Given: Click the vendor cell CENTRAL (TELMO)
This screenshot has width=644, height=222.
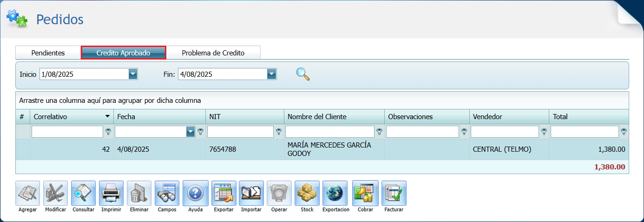Looking at the screenshot, I should (502, 149).
